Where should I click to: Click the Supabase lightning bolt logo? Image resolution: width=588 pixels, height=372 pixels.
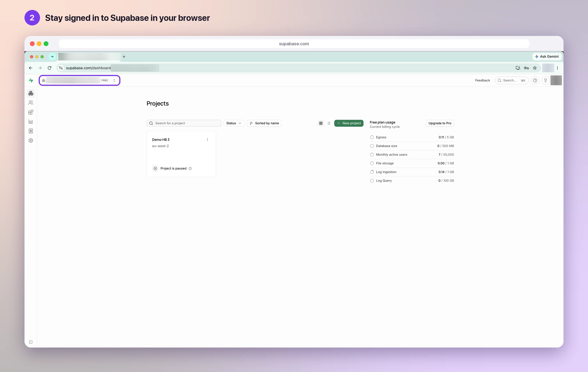click(x=31, y=80)
